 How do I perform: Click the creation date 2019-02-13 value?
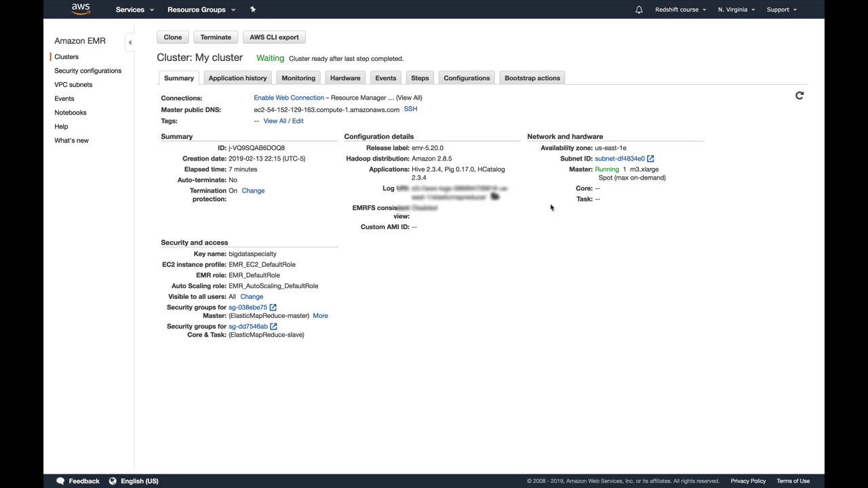coord(267,159)
